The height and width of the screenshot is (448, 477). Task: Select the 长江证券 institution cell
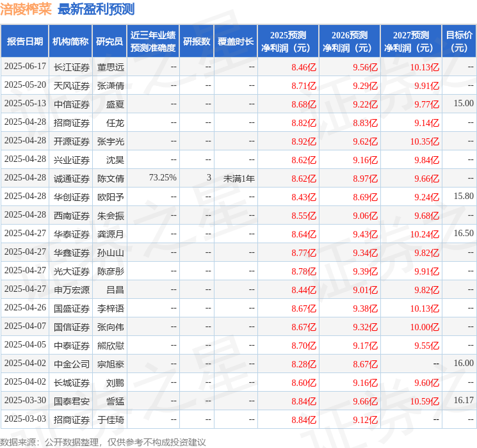pyautogui.click(x=72, y=67)
